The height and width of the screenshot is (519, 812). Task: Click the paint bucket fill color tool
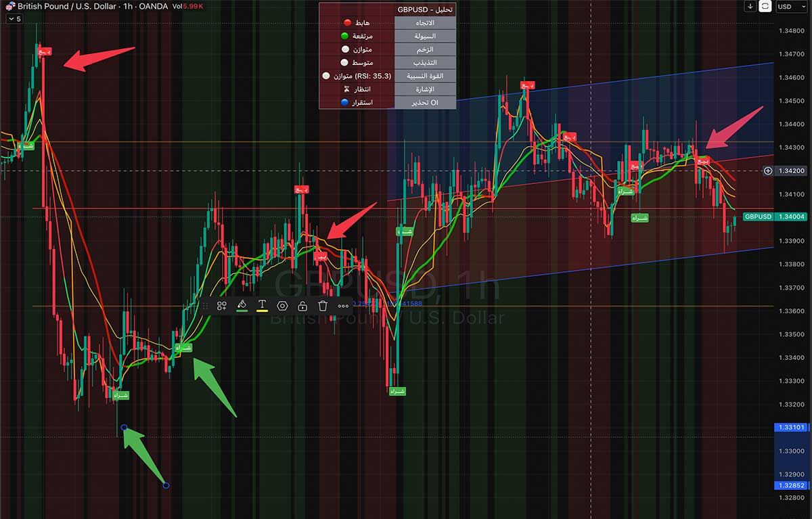242,304
